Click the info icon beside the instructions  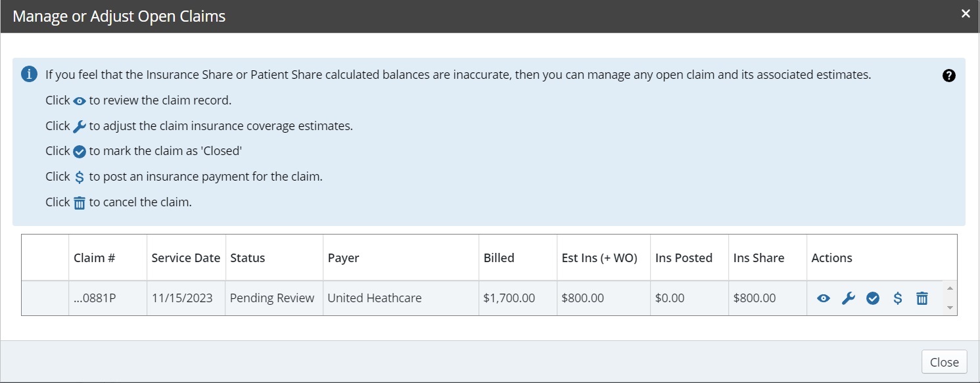pyautogui.click(x=28, y=74)
